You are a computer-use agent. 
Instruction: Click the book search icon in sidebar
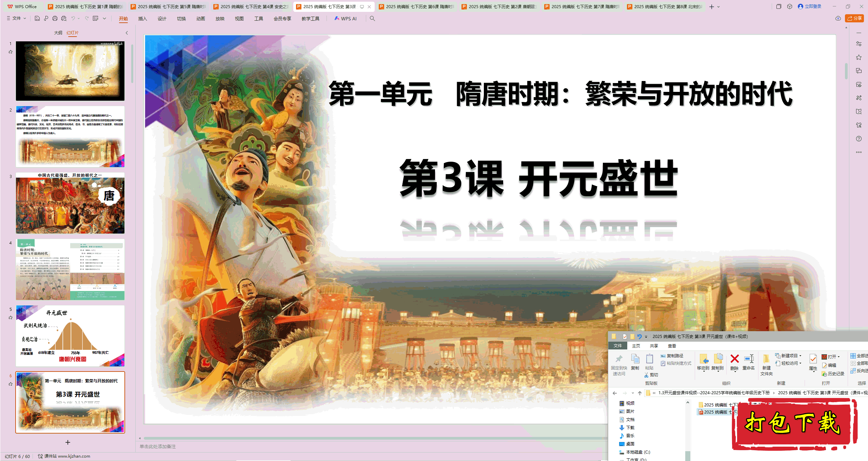pyautogui.click(x=859, y=112)
